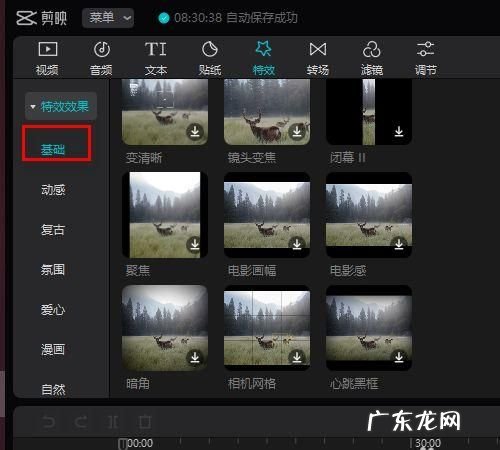Download the 镜头变焦 effect
The image size is (500, 450).
pos(297,132)
